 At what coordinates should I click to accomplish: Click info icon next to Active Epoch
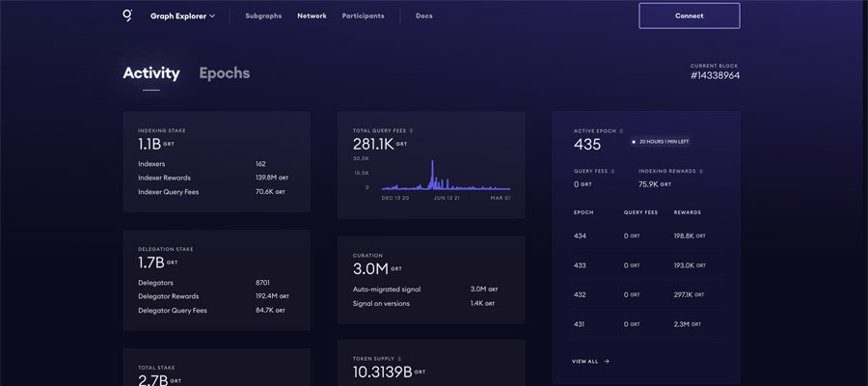[621, 131]
